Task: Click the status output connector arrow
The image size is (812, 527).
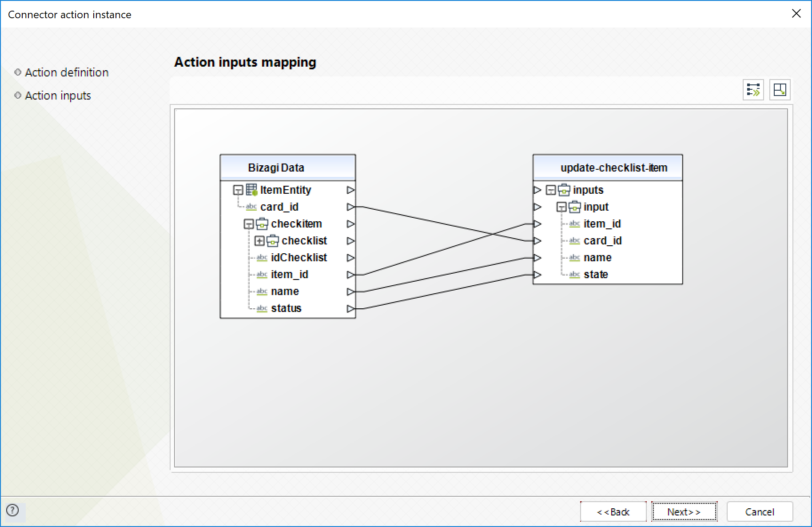Action: [350, 308]
